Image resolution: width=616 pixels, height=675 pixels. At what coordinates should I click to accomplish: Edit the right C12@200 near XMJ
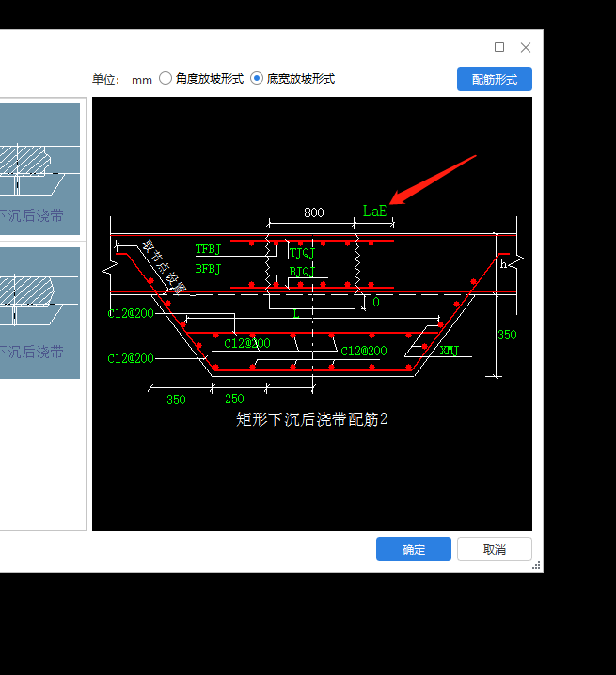(x=364, y=352)
